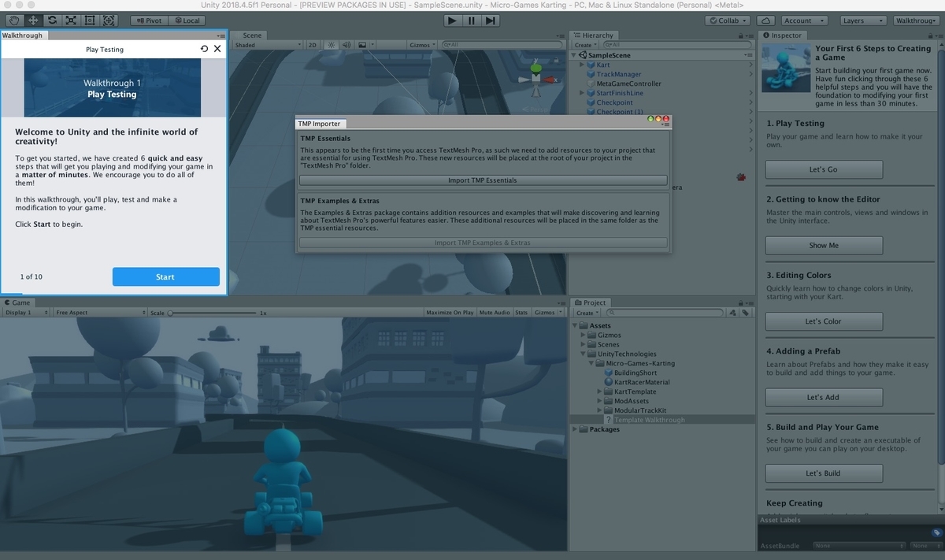Viewport: 945px width, 560px height.
Task: Collapse the Assets folder
Action: pyautogui.click(x=575, y=325)
